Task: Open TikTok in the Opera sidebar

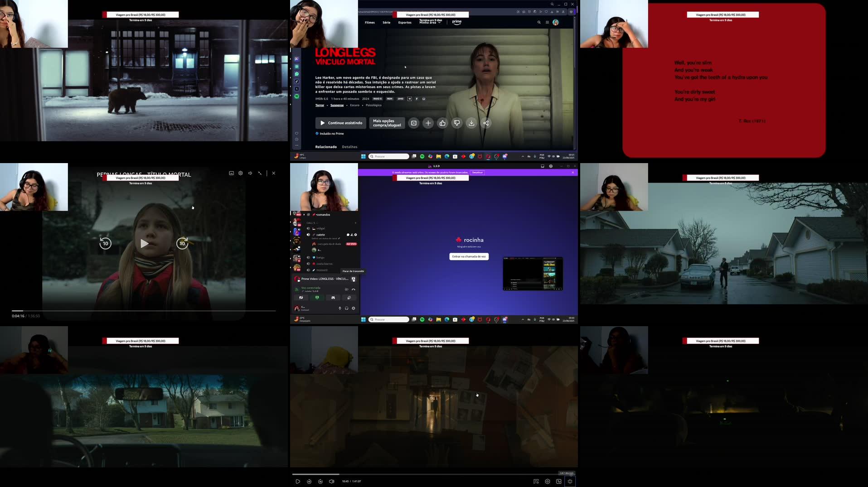Action: click(297, 82)
